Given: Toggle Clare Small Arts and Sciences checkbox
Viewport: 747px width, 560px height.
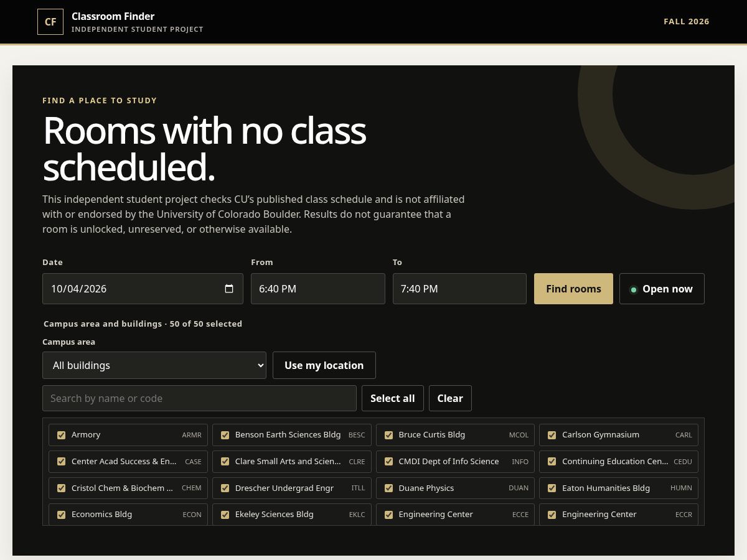Looking at the screenshot, I should coord(225,462).
